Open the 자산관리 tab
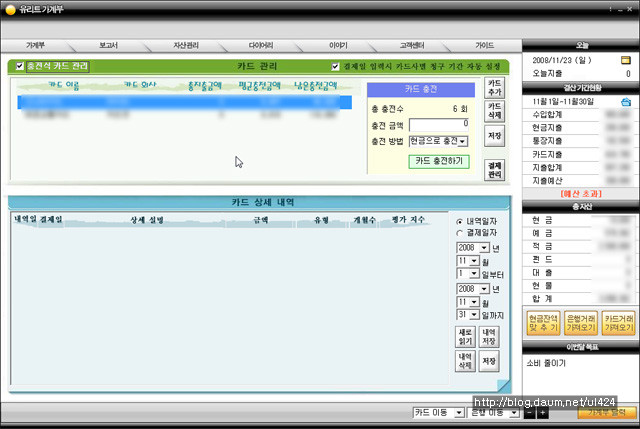 186,45
